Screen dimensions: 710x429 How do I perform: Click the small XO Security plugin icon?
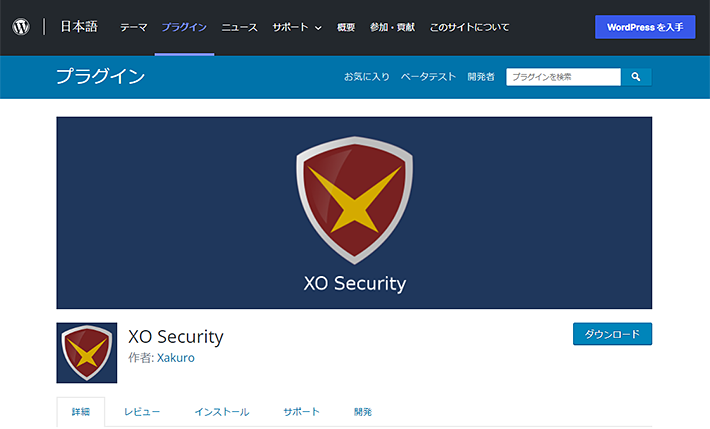tap(86, 353)
